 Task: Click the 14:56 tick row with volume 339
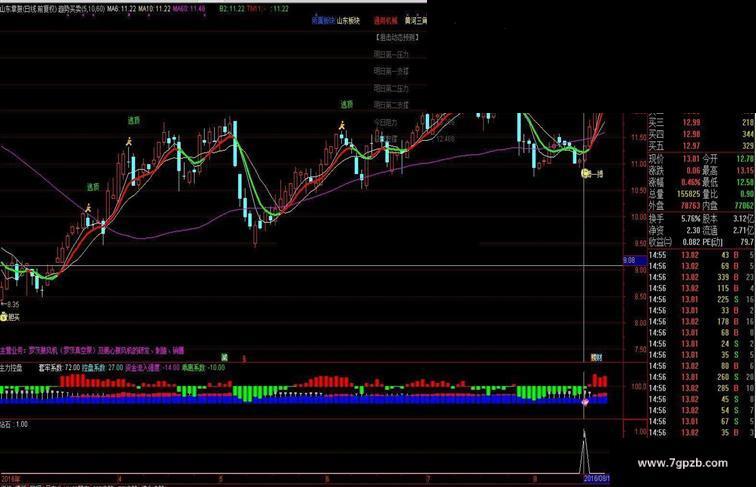pyautogui.click(x=702, y=277)
